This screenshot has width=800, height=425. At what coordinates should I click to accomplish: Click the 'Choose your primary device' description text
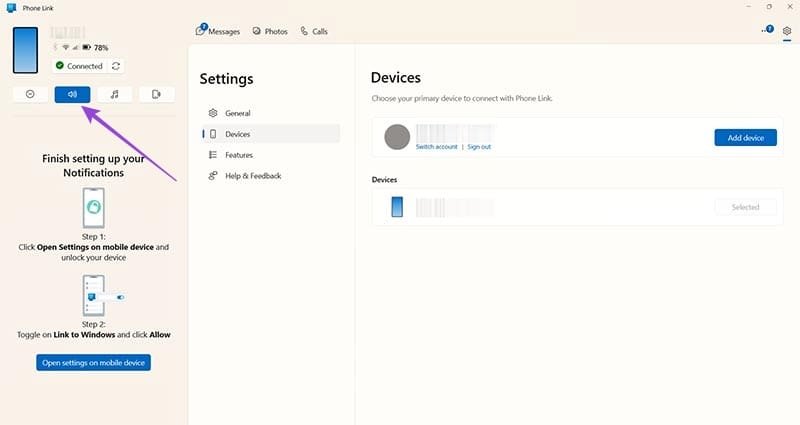coord(462,98)
